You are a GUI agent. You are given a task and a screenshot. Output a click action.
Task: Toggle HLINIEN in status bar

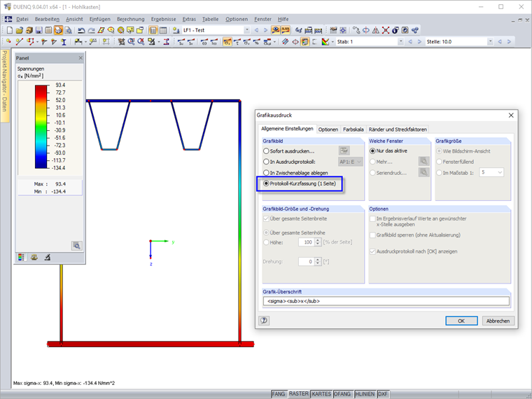(x=365, y=394)
